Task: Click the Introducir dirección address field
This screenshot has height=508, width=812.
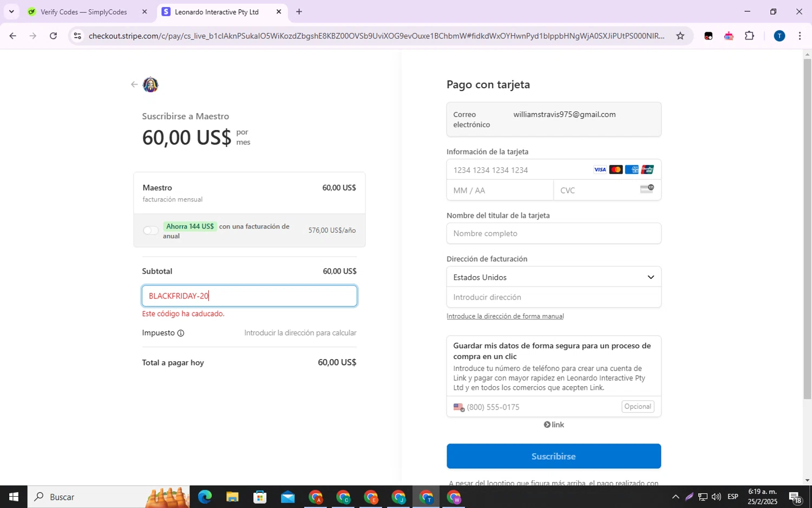Action: click(x=553, y=297)
